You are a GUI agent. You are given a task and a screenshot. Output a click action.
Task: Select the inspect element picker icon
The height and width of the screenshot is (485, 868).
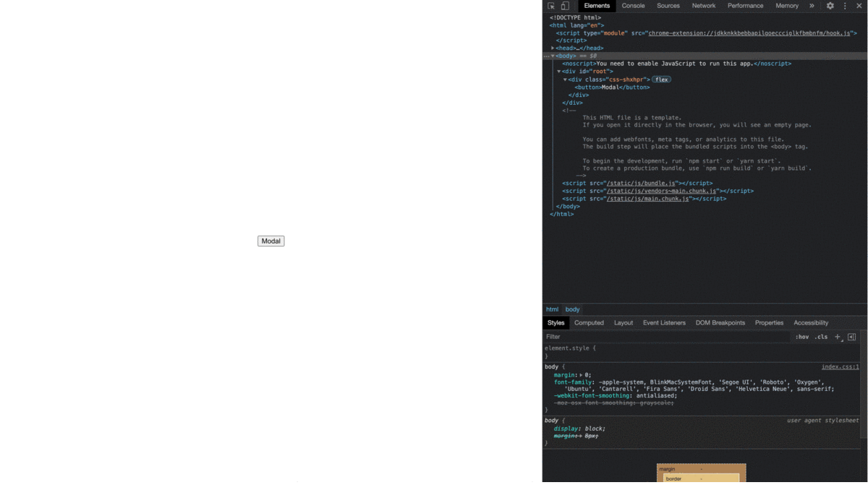pos(549,5)
